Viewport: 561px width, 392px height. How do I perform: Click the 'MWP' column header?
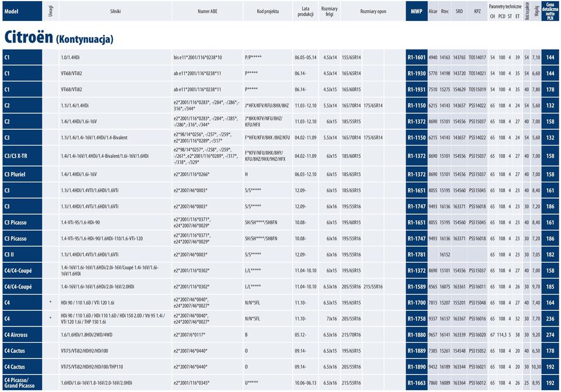pos(417,11)
